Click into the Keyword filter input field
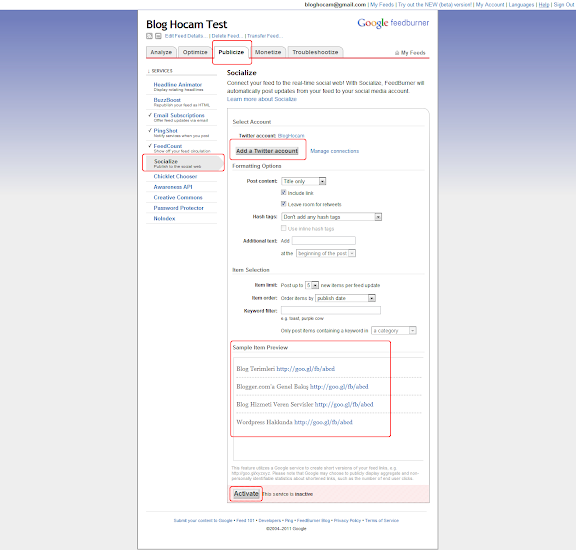Viewport: 576px width, 550px height. coord(331,310)
